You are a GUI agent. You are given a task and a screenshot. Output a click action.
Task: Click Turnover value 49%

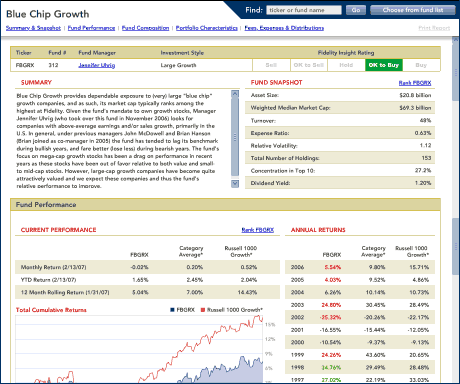coord(425,120)
